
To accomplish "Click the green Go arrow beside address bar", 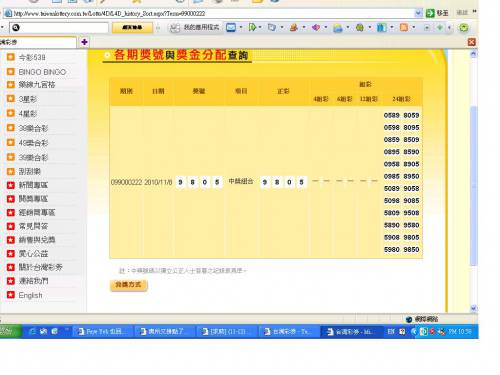I will tap(430, 13).
